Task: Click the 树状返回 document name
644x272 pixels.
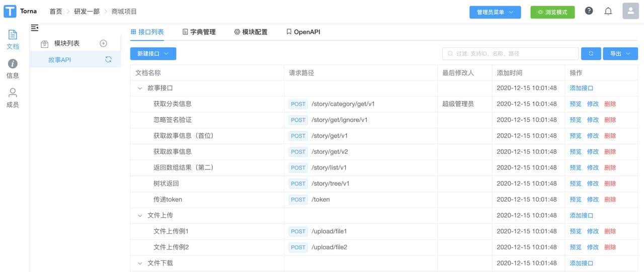Action: click(x=166, y=184)
